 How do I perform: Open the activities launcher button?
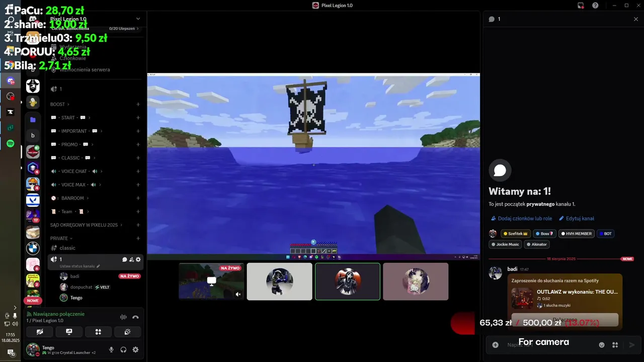pos(99,332)
